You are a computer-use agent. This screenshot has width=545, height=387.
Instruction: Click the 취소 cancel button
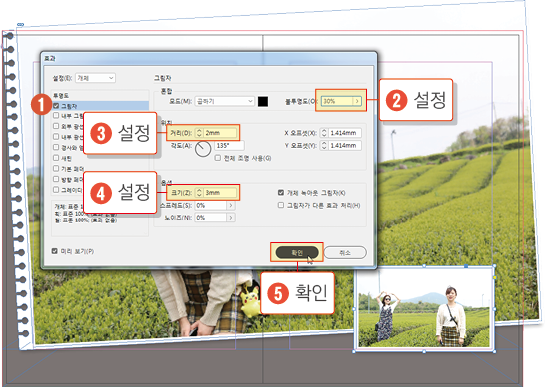tap(345, 252)
